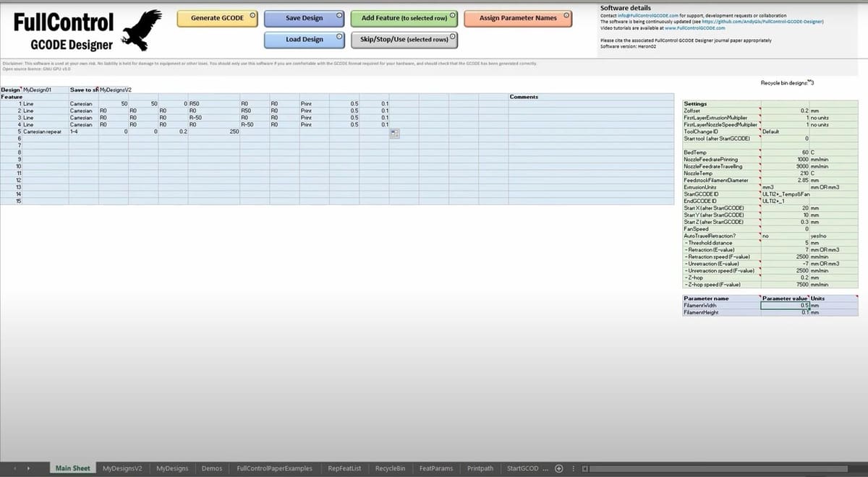868x477 pixels.
Task: Open the help circle on Load Design
Action: pyautogui.click(x=339, y=35)
